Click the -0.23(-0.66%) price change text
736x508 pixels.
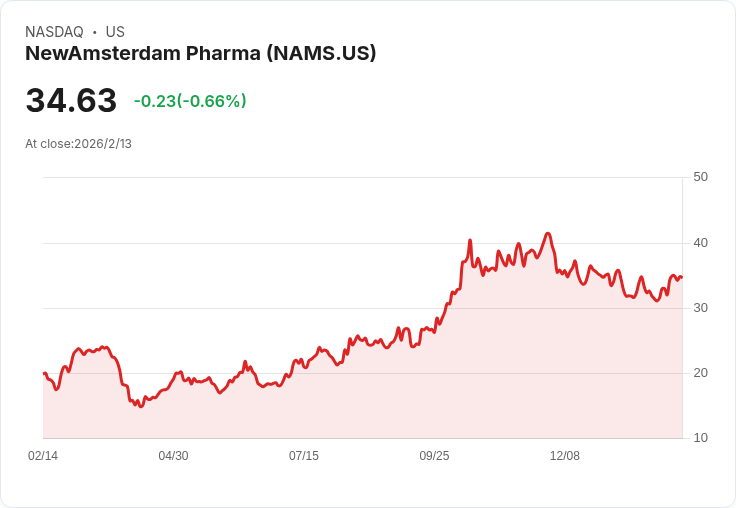pos(190,101)
